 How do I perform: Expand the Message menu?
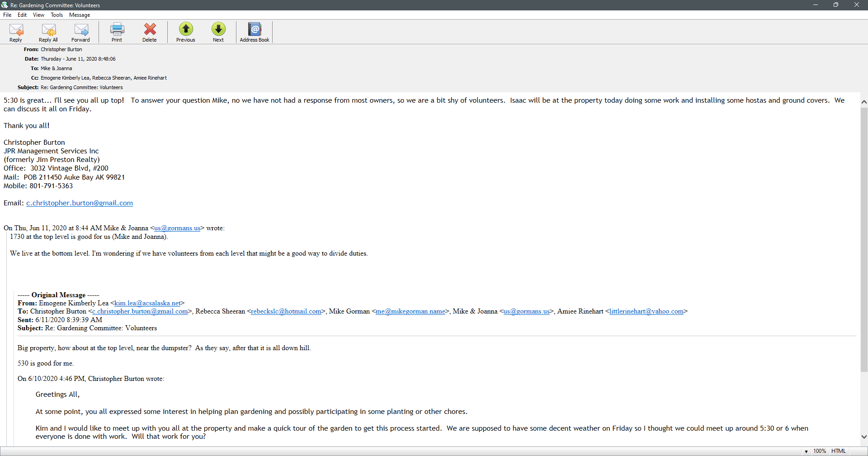(80, 15)
